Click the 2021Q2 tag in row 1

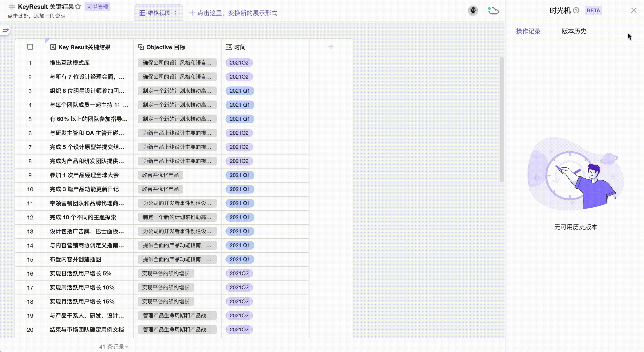pos(239,63)
